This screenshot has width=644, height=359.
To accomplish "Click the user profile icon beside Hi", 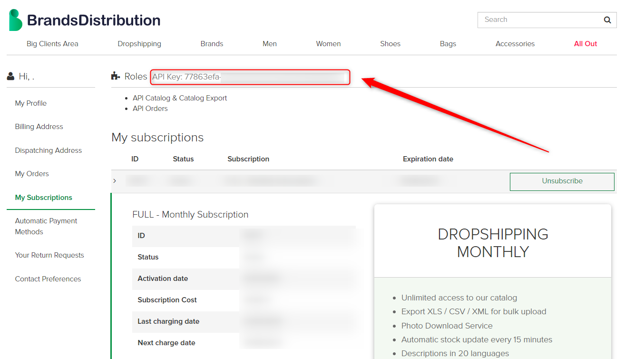I will (x=10, y=76).
